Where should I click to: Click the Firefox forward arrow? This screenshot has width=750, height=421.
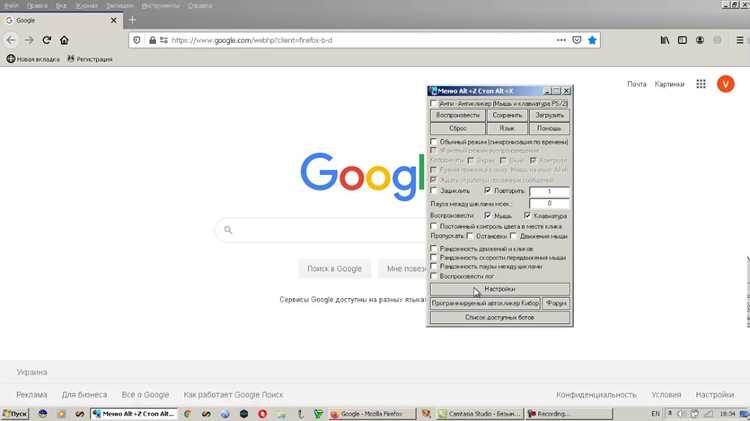coord(29,40)
